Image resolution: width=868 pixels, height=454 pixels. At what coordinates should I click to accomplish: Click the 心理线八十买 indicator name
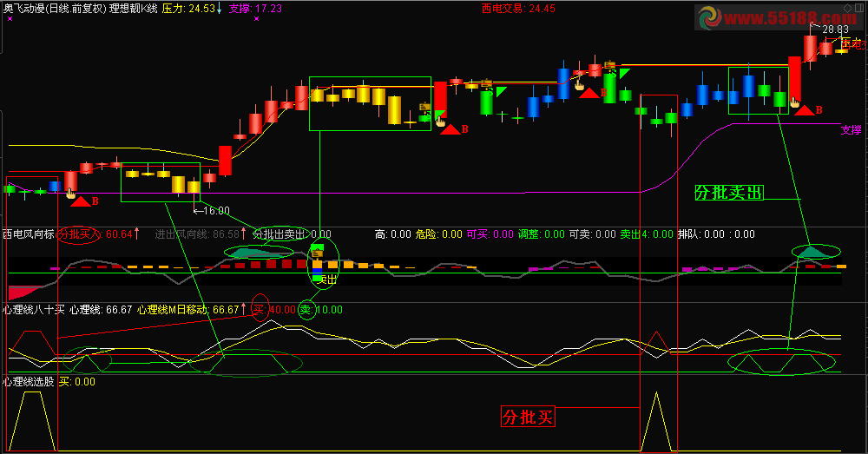pyautogui.click(x=34, y=310)
